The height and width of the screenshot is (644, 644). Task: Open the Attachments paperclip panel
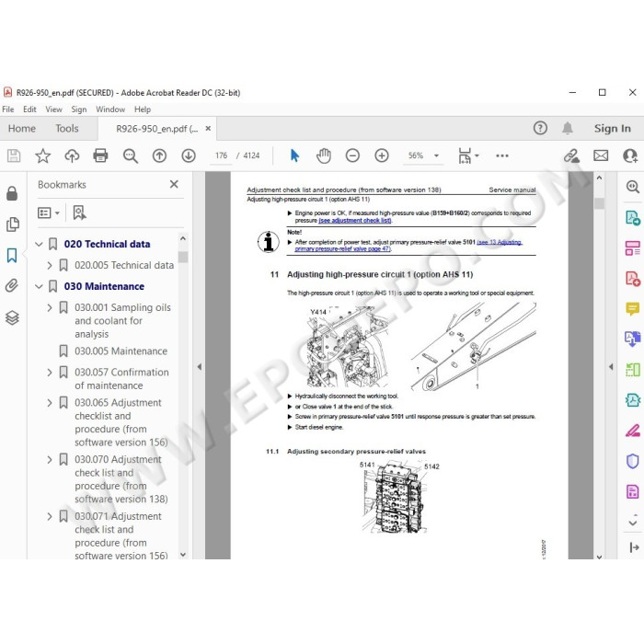pyautogui.click(x=12, y=286)
